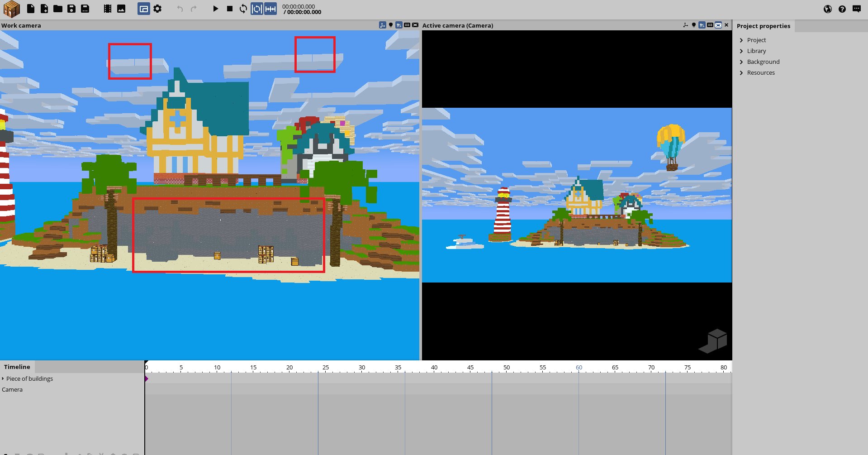The width and height of the screenshot is (868, 455).
Task: Take a screenshot using the image icon
Action: point(120,9)
